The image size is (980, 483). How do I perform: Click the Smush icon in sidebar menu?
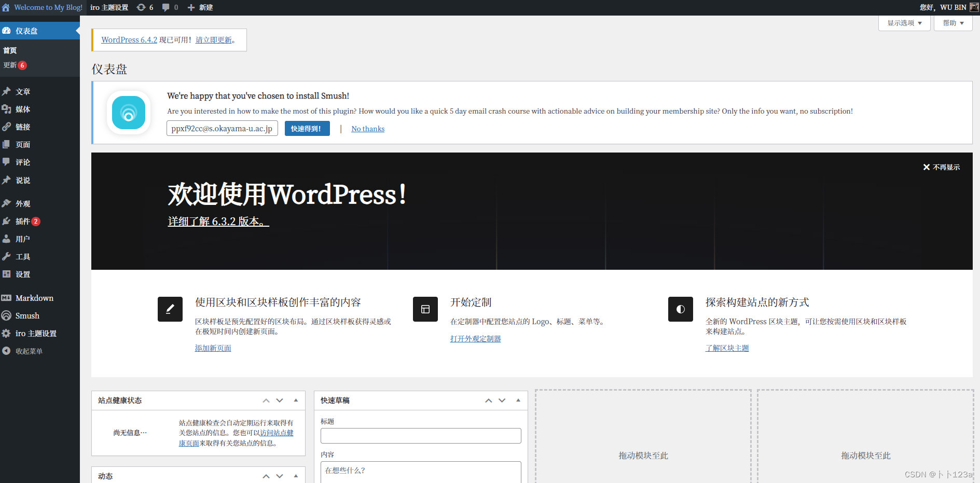[6, 315]
